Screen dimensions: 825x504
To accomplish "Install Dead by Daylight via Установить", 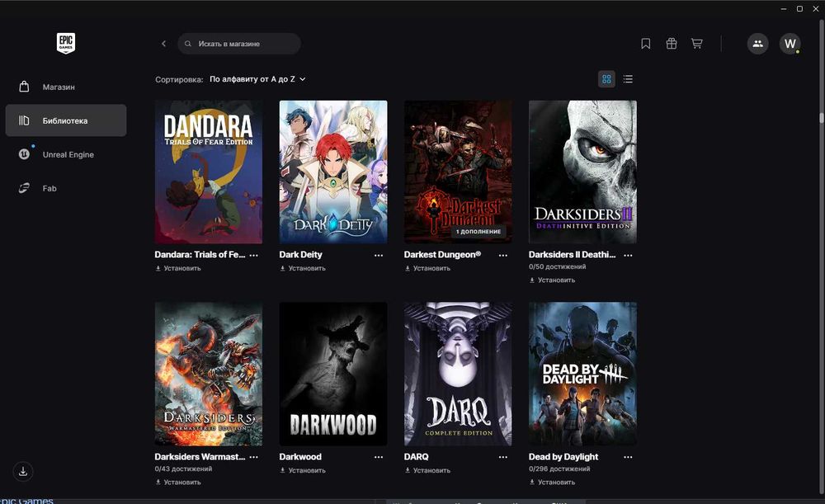I will pos(552,483).
